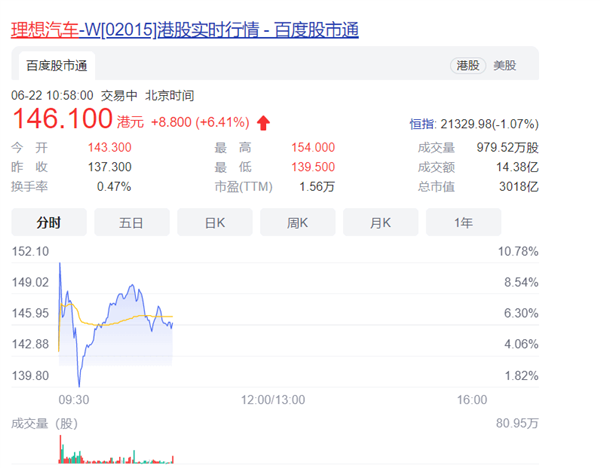Click the 145.95 price axis label
The height and width of the screenshot is (468, 600).
pos(30,313)
